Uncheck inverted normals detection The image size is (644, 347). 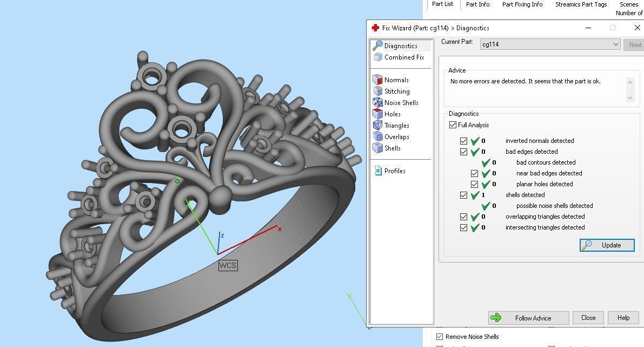(x=464, y=141)
